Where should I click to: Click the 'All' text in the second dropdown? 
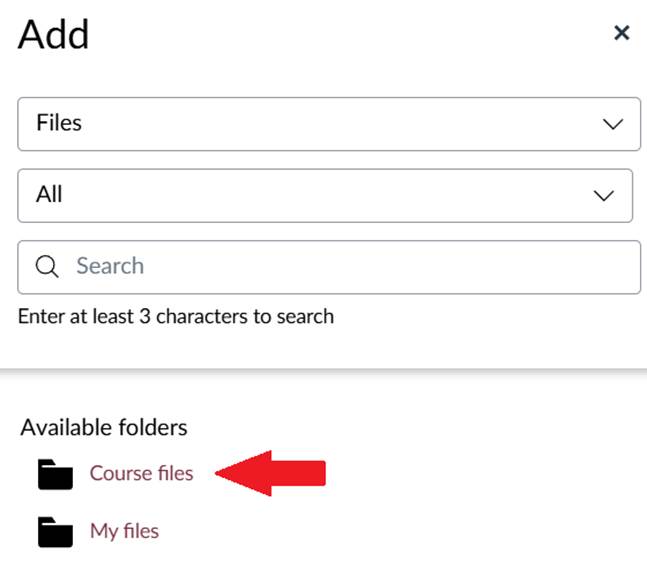[x=49, y=195]
